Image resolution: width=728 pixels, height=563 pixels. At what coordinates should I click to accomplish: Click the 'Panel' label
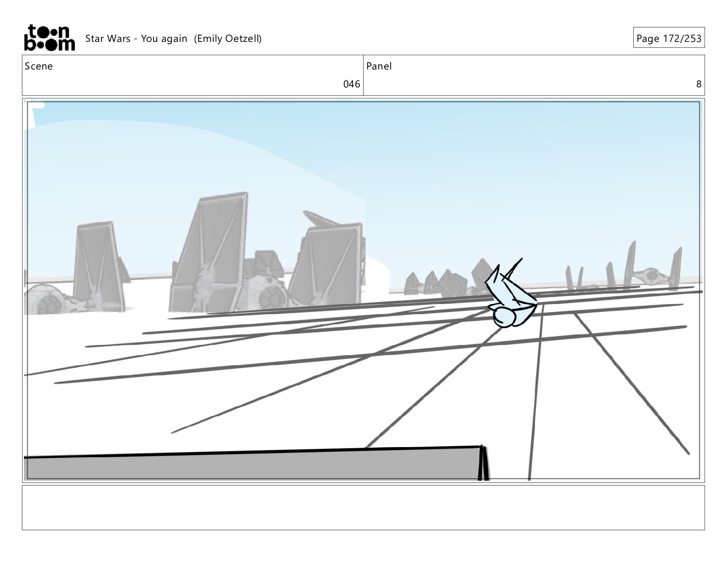[379, 66]
